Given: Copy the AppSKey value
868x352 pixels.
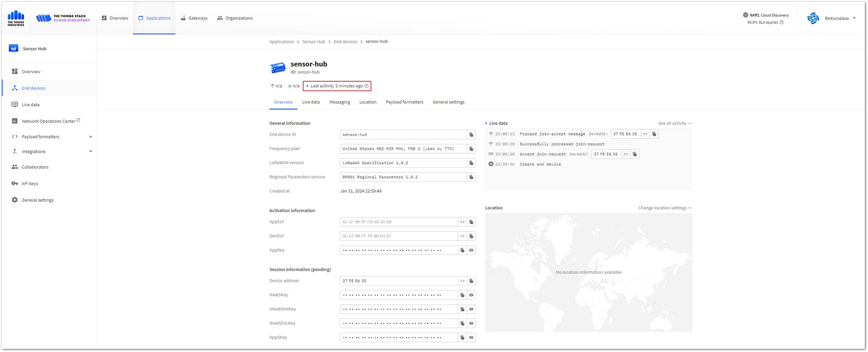Looking at the screenshot, I should [462, 338].
